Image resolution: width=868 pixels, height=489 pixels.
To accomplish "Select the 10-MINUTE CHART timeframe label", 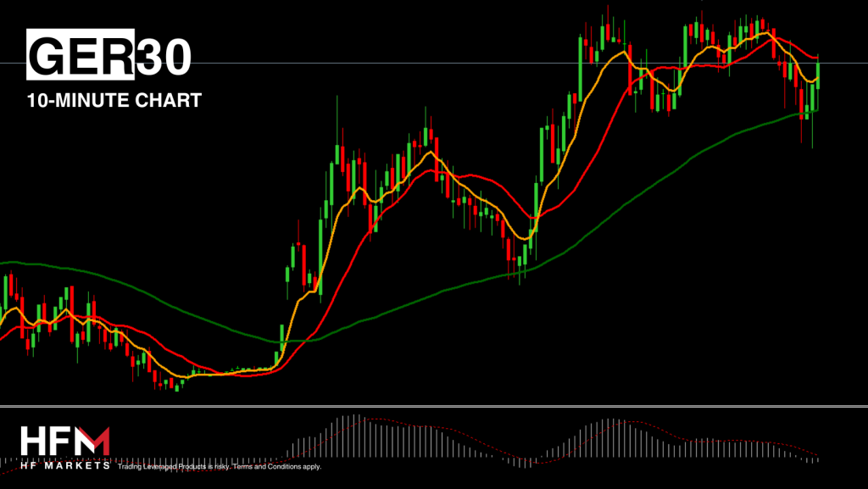I will click(x=114, y=101).
